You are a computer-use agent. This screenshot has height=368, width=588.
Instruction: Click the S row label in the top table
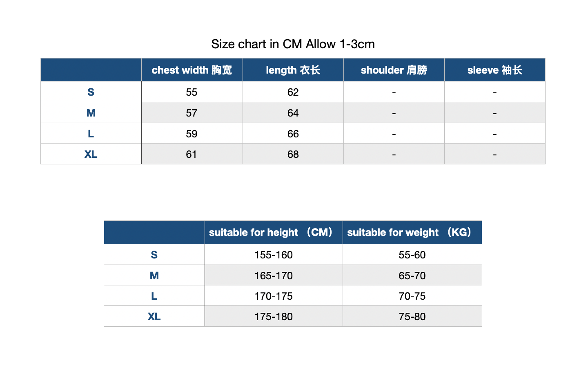(91, 92)
